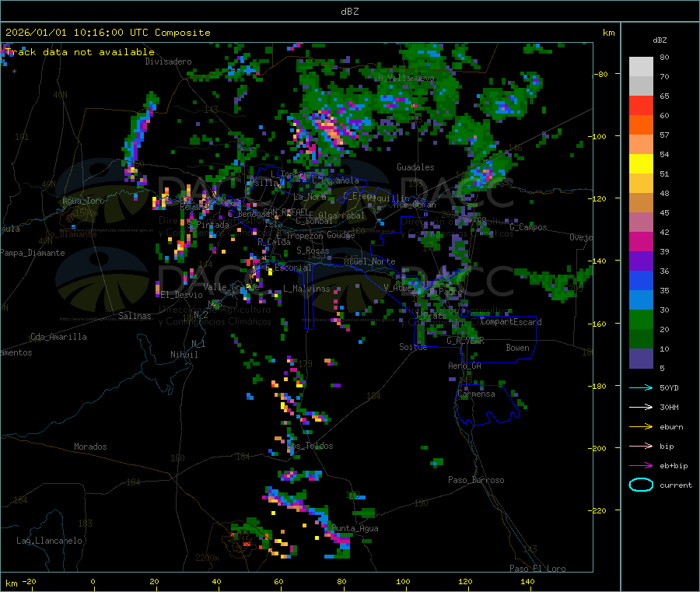
Task: Click the Guadales map label
Action: [x=415, y=167]
